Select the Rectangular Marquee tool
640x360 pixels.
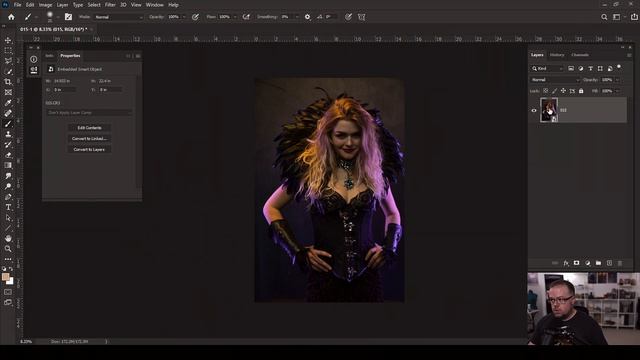pyautogui.click(x=8, y=51)
